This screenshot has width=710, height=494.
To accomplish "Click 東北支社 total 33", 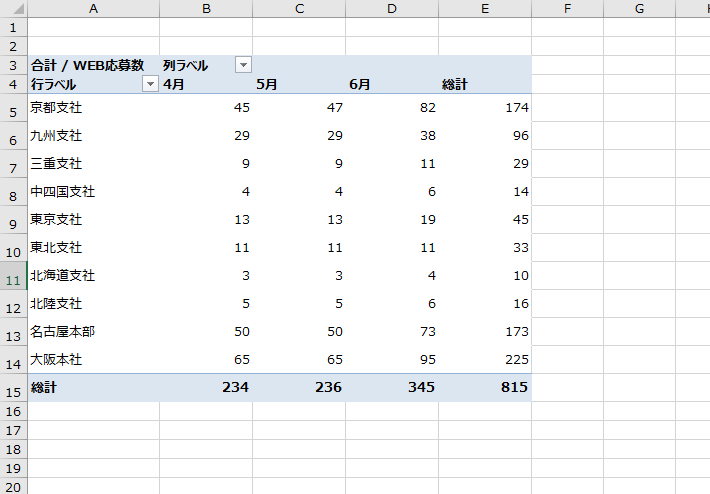I will click(x=485, y=248).
